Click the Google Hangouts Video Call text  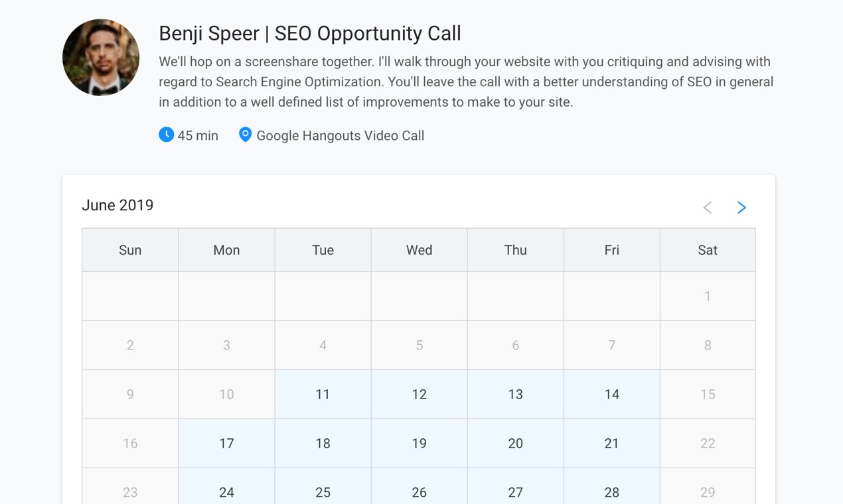pos(340,136)
